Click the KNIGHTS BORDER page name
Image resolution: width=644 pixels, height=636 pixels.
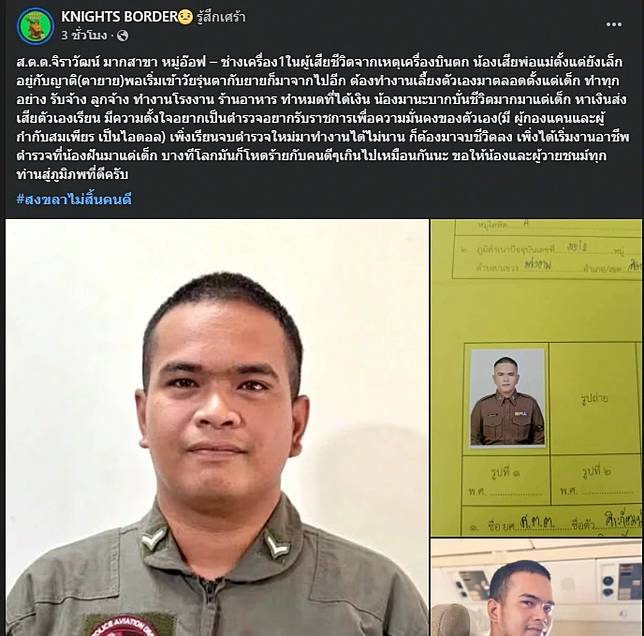tap(119, 16)
